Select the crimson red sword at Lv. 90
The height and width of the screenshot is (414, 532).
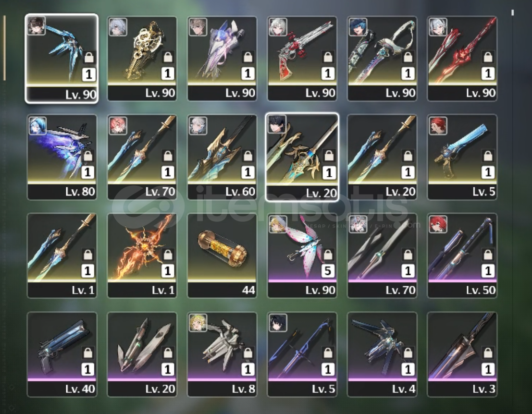(462, 59)
